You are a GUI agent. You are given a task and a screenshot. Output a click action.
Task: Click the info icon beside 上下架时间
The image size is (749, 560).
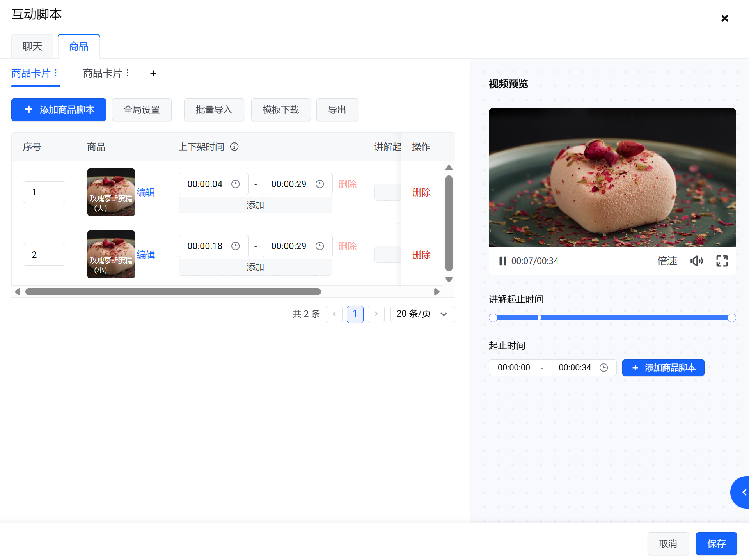click(234, 147)
